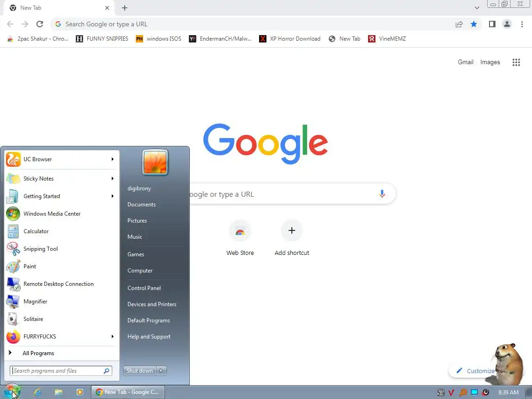Open File Explorer from taskbar
This screenshot has width=532, height=399.
point(58,392)
